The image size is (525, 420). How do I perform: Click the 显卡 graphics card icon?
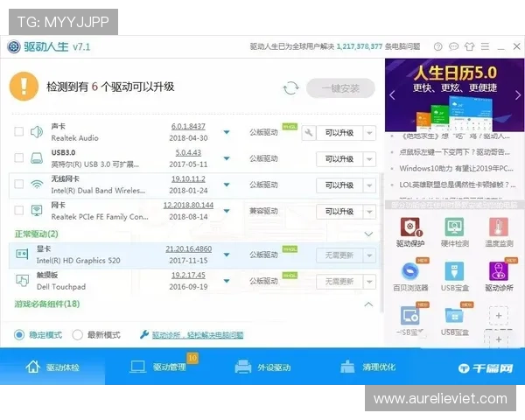coord(22,255)
